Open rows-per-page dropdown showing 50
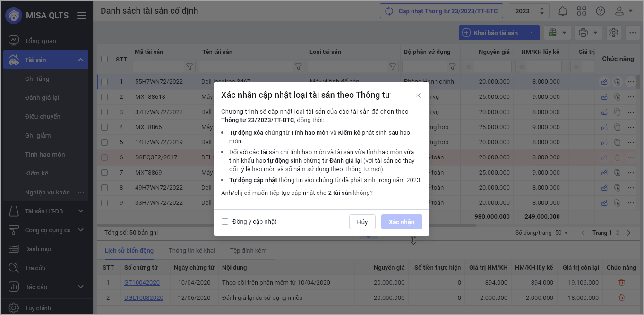644x315 pixels. 562,233
